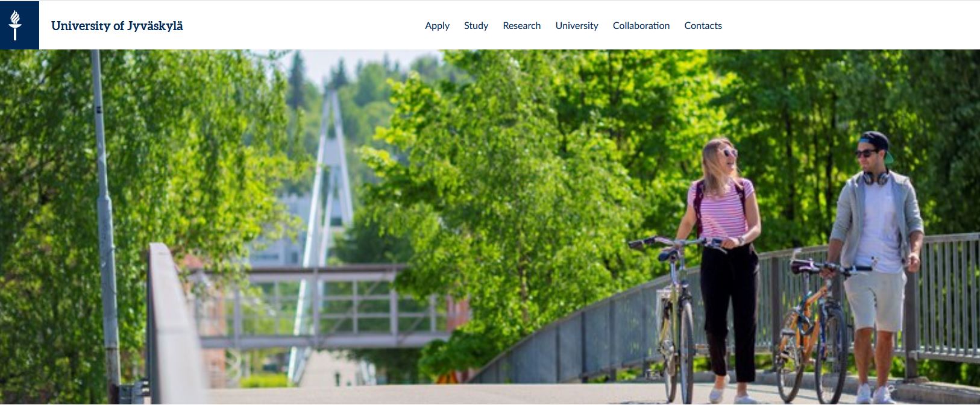Click the headphones around the man's neck
This screenshot has width=980, height=405.
coord(876,178)
